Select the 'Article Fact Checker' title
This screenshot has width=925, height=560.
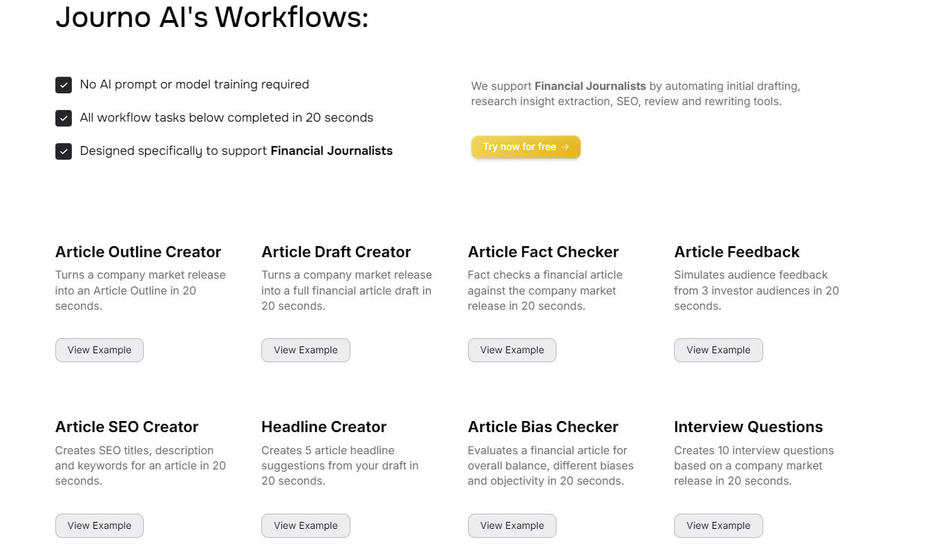coord(543,252)
